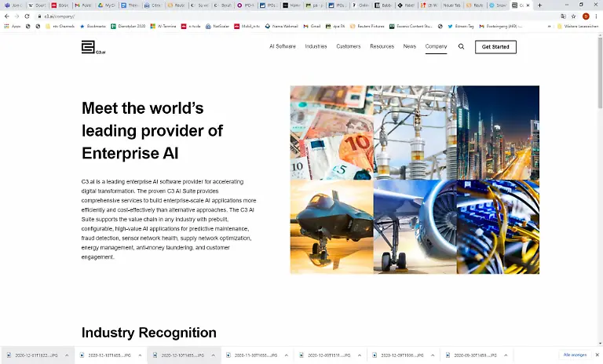Open the site search magnifier icon
The width and height of the screenshot is (603, 364).
tap(461, 47)
